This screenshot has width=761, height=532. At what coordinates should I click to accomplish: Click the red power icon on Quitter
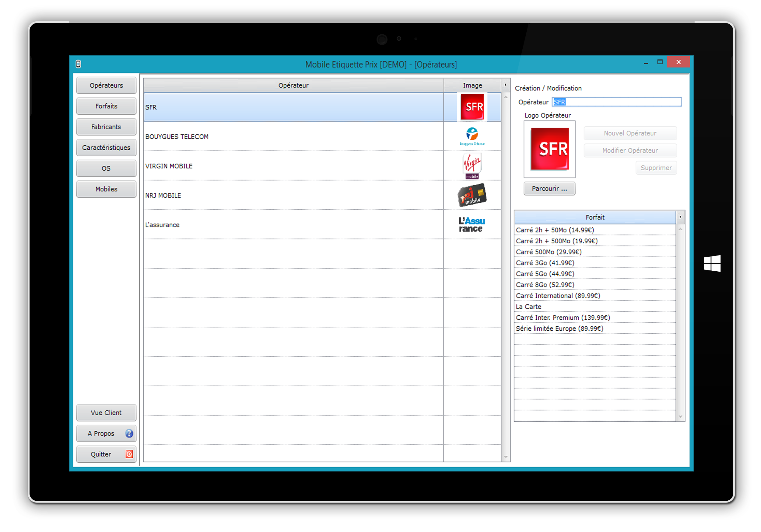click(129, 454)
